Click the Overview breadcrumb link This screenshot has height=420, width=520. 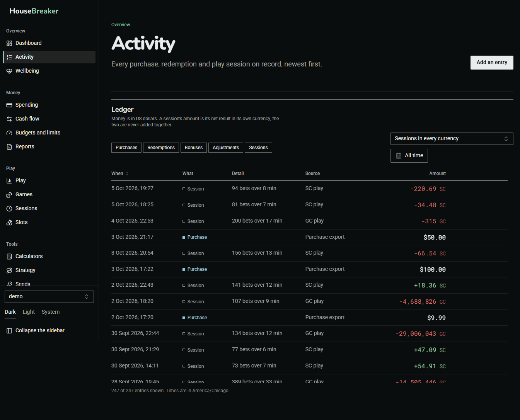pyautogui.click(x=121, y=25)
